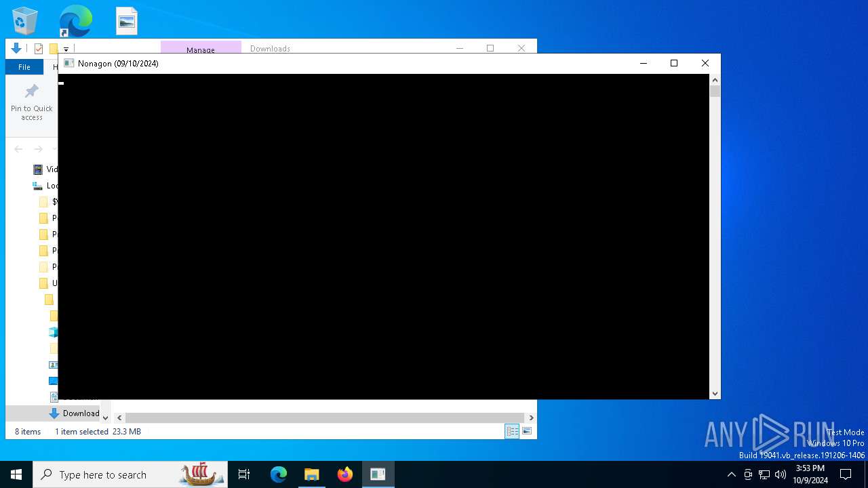This screenshot has height=488, width=868.
Task: Switch Explorer to details view
Action: [512, 431]
